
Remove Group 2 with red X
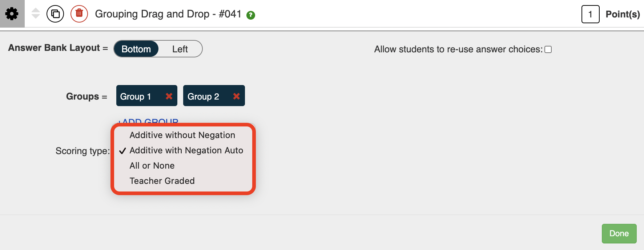[237, 96]
